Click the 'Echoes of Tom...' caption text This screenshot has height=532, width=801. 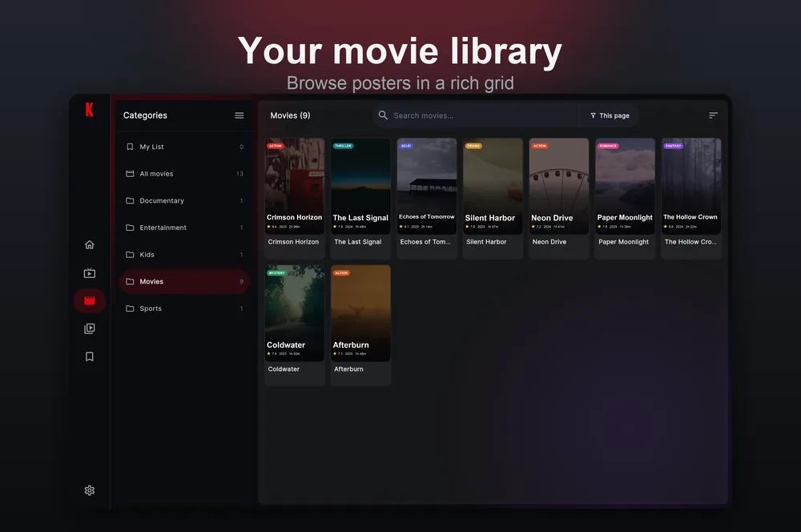[x=425, y=242]
